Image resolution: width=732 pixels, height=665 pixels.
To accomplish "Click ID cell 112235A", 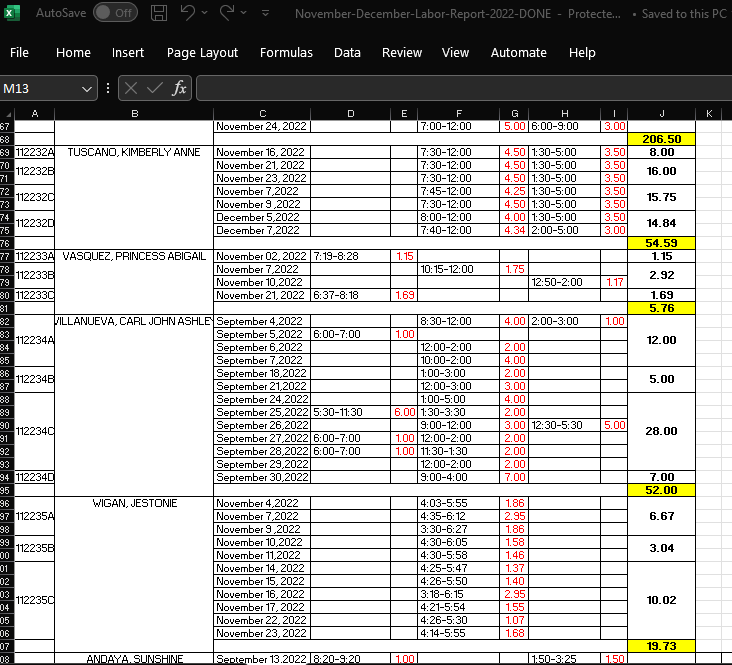I will point(35,516).
